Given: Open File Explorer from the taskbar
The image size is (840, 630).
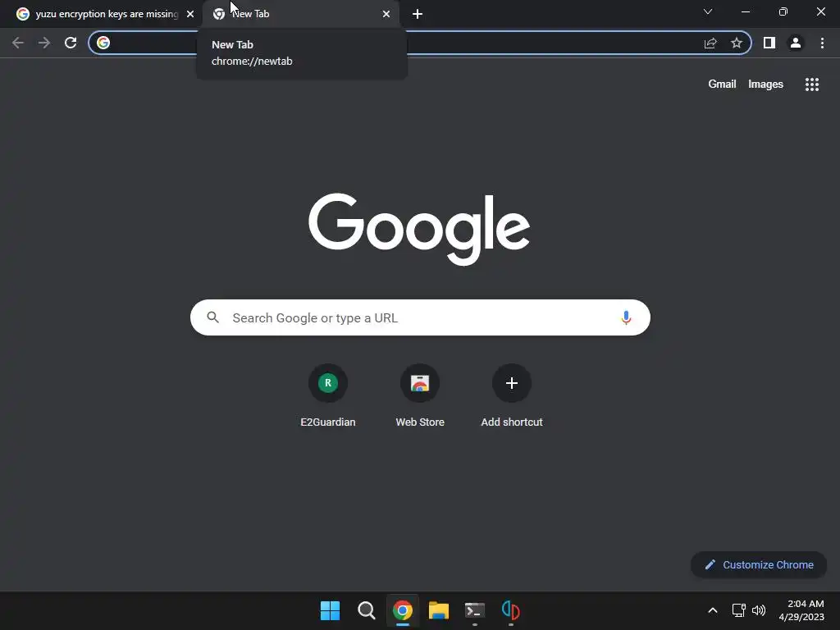Looking at the screenshot, I should (x=438, y=610).
